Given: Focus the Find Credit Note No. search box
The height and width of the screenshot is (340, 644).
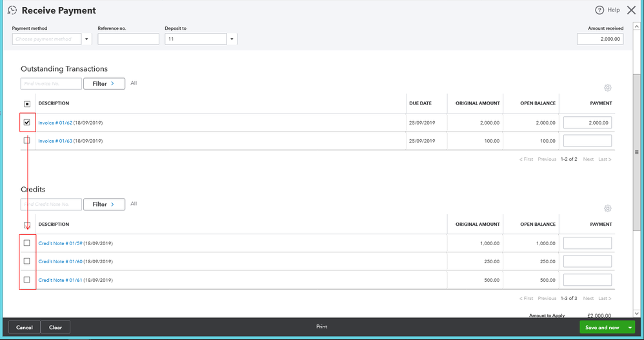Looking at the screenshot, I should point(51,205).
